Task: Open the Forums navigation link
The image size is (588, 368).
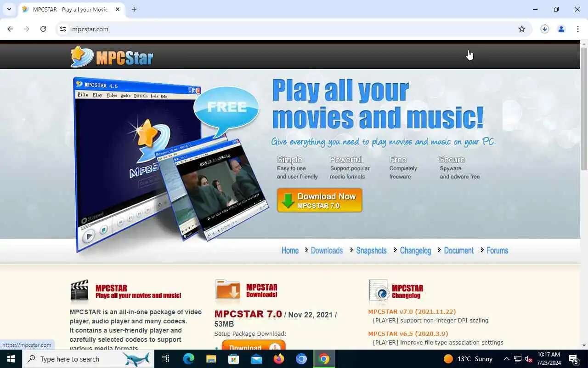Action: (497, 251)
